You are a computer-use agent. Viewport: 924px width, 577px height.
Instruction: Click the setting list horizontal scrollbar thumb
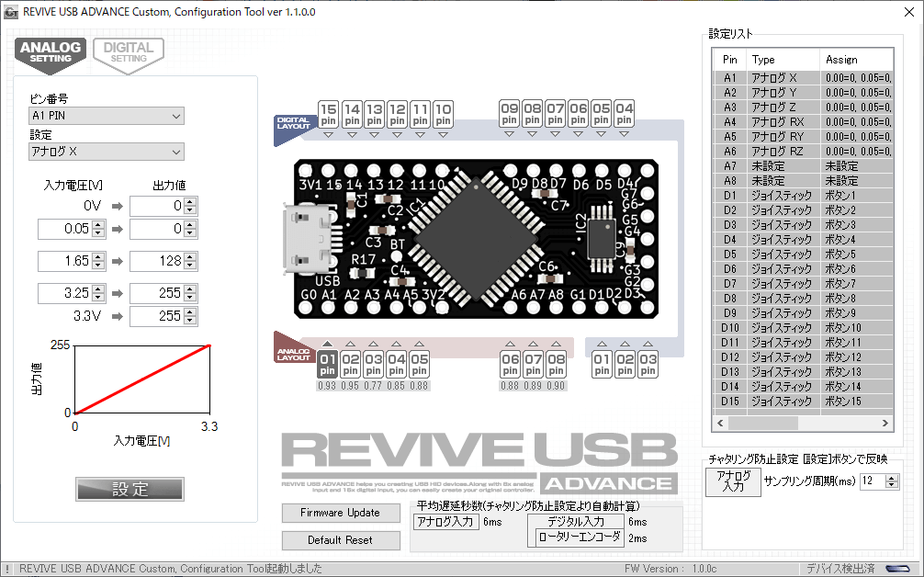pos(763,424)
